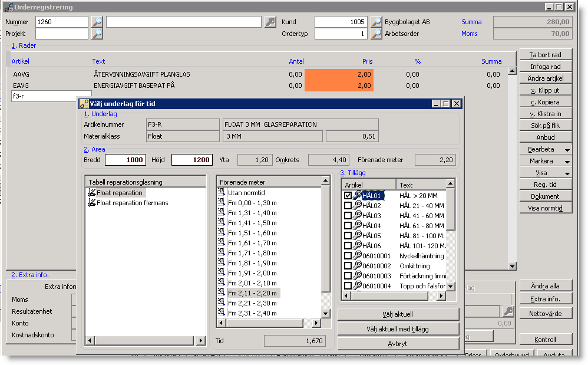Click the icon for Fm 2,11 - 2,20 m
Viewport: 588px width, 365px height.
(222, 292)
